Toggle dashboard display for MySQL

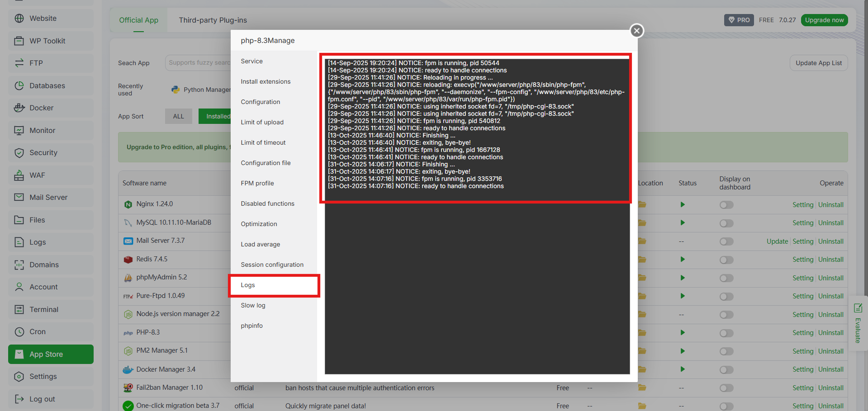click(x=726, y=223)
